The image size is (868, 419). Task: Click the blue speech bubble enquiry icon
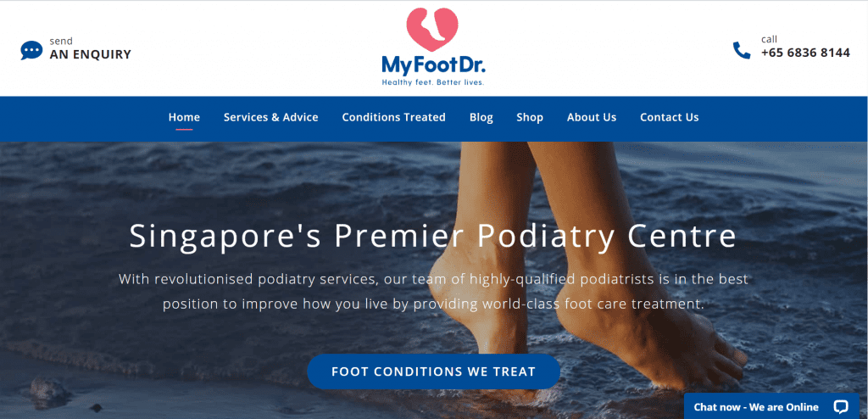tap(31, 50)
